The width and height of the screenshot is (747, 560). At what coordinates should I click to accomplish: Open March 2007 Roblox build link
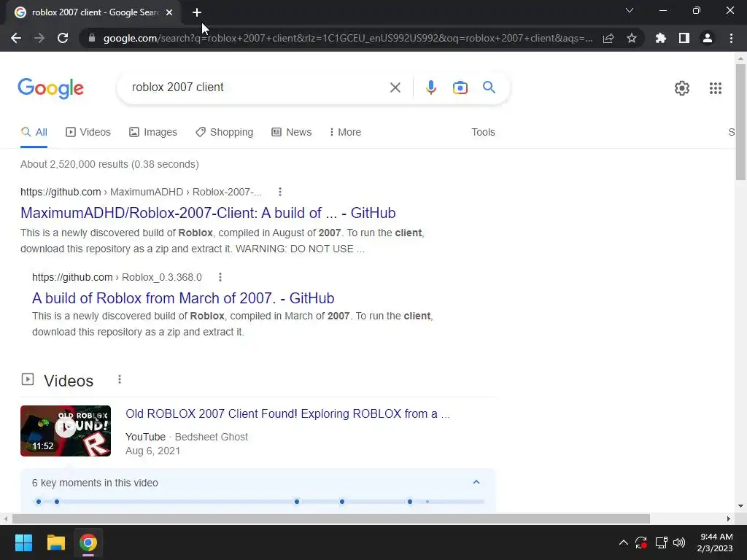click(x=183, y=298)
